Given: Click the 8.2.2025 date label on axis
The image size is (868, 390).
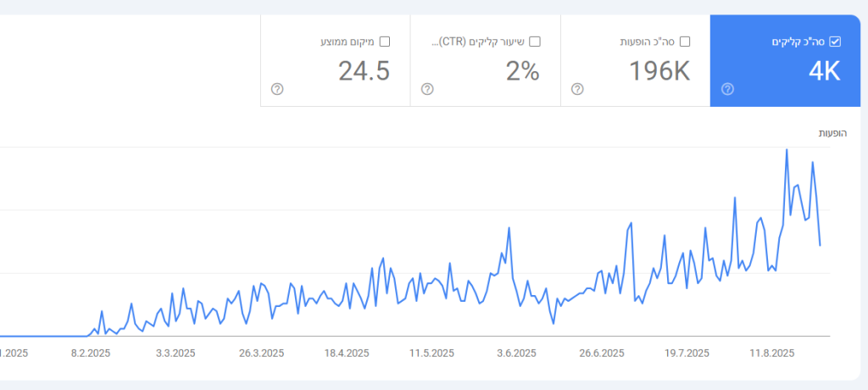Looking at the screenshot, I should [x=91, y=354].
